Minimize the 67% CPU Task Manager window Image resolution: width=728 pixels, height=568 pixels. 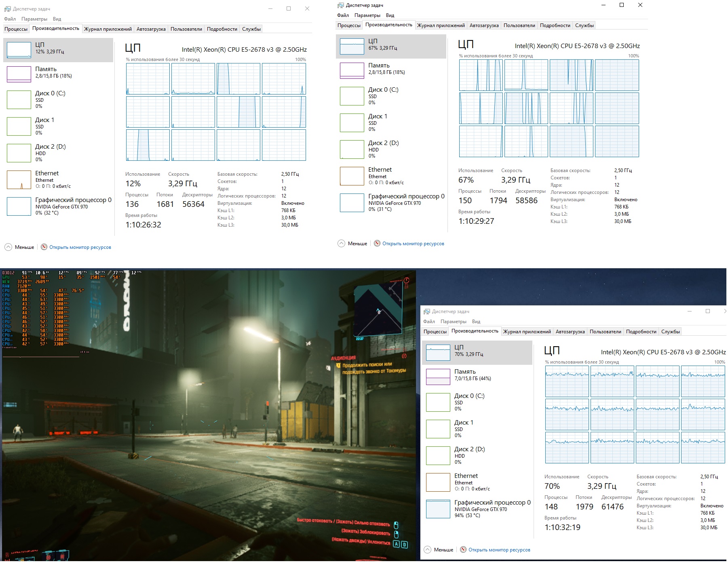click(x=603, y=5)
